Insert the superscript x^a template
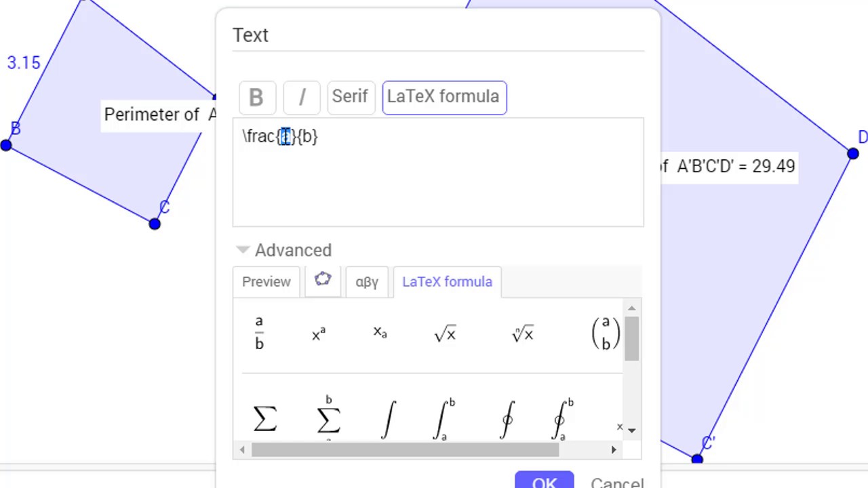The height and width of the screenshot is (488, 868). (x=319, y=333)
